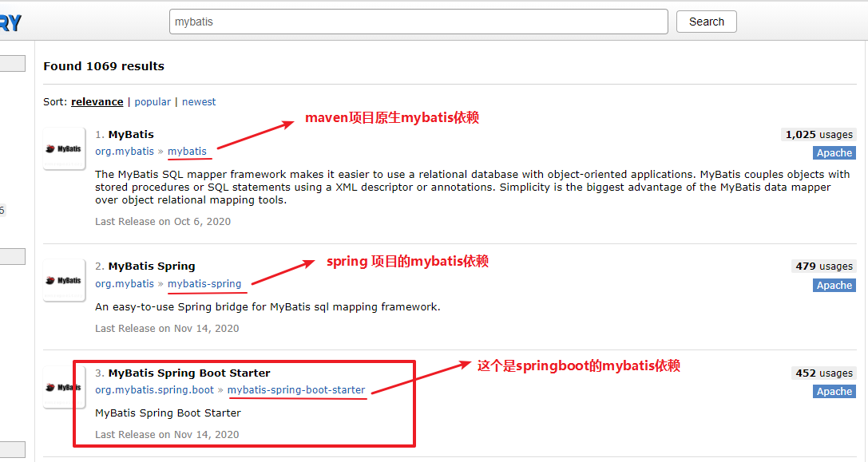Open the mybatis-spring artifact link

(207, 283)
